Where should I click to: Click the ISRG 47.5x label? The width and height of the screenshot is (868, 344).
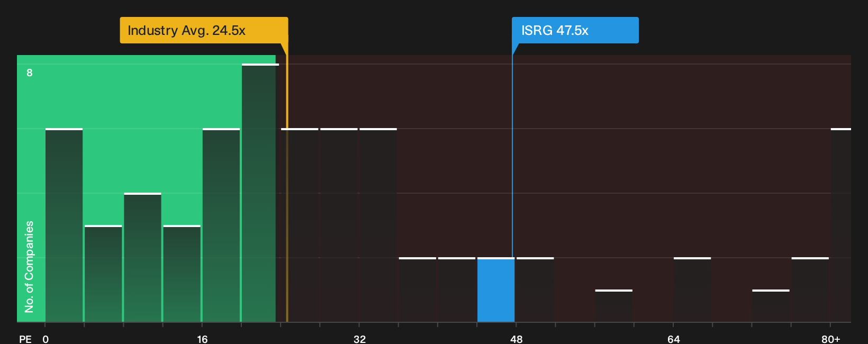575,30
